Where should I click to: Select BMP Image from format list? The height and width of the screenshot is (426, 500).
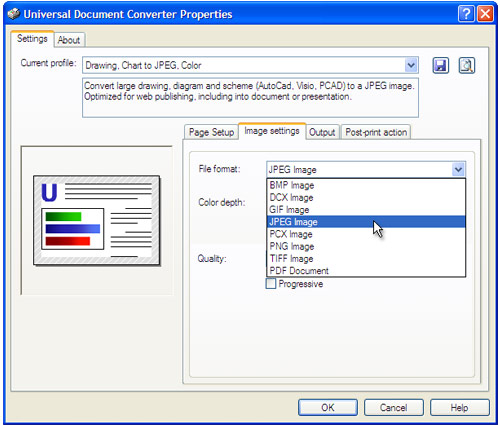pyautogui.click(x=366, y=185)
